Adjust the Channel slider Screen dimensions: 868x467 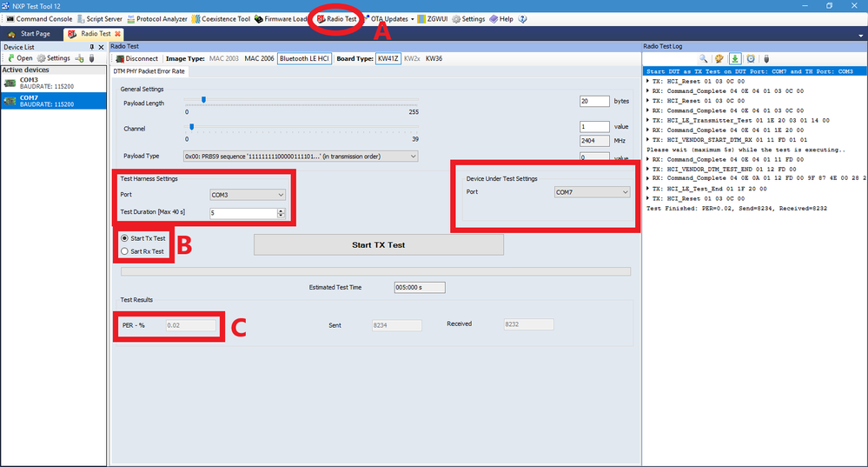191,127
